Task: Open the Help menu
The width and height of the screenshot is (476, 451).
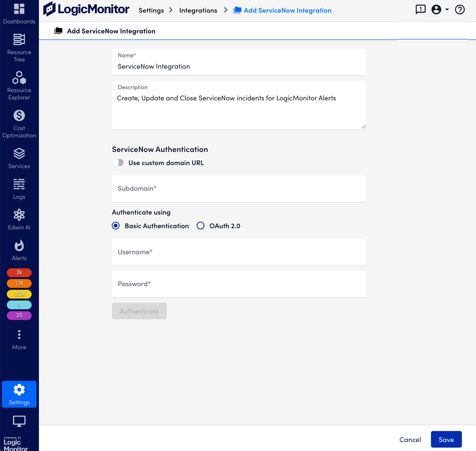Action: point(460,10)
